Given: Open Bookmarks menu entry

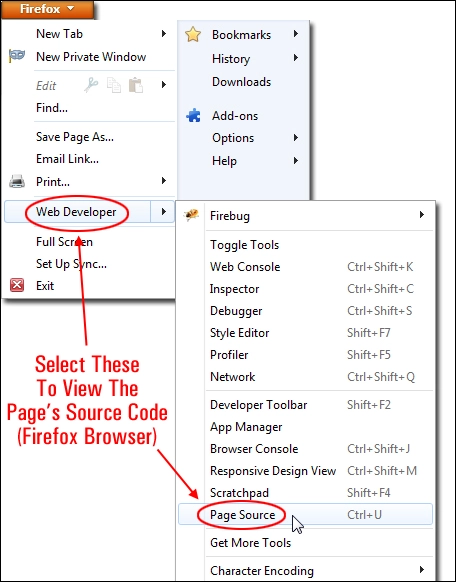Looking at the screenshot, I should point(243,35).
